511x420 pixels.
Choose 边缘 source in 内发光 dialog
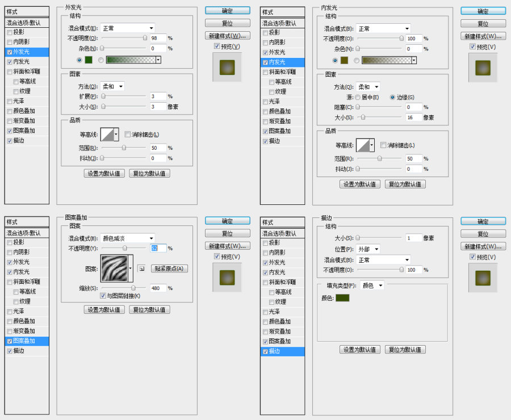click(x=393, y=97)
